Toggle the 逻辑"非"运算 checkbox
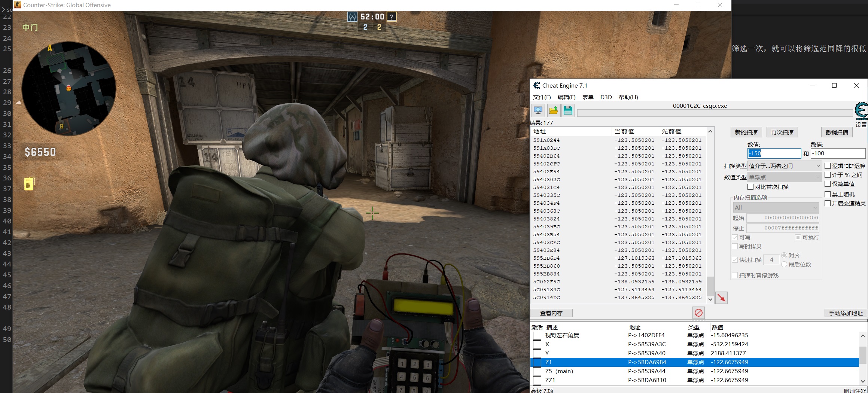 (828, 166)
